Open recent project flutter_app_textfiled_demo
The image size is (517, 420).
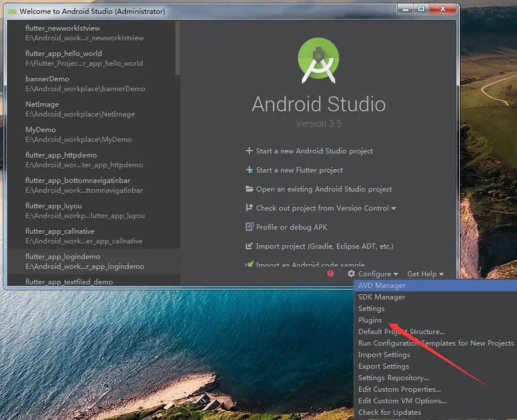pyautogui.click(x=93, y=281)
